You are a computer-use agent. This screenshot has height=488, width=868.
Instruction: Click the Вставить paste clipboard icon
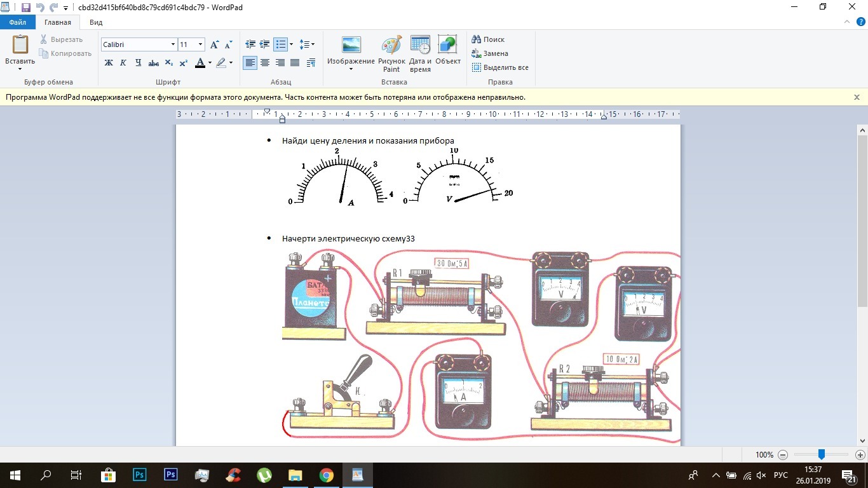(20, 47)
